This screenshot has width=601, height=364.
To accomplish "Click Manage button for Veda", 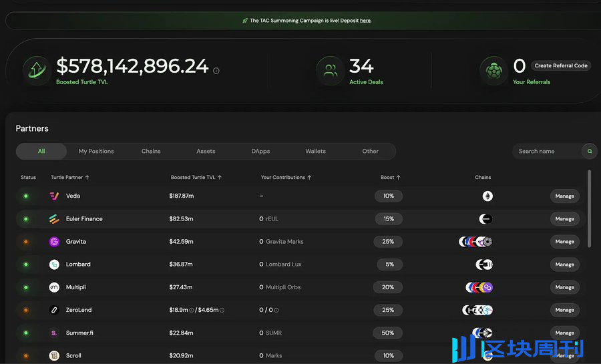I will coord(564,196).
